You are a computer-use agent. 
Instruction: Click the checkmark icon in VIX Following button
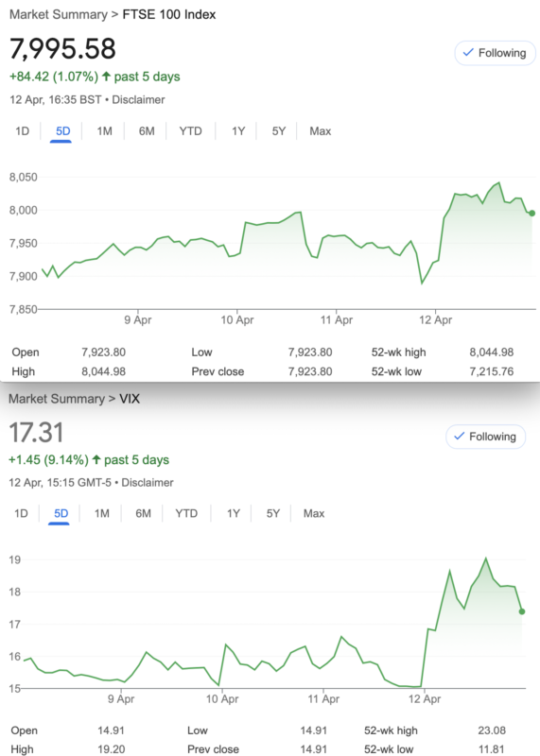pyautogui.click(x=460, y=437)
